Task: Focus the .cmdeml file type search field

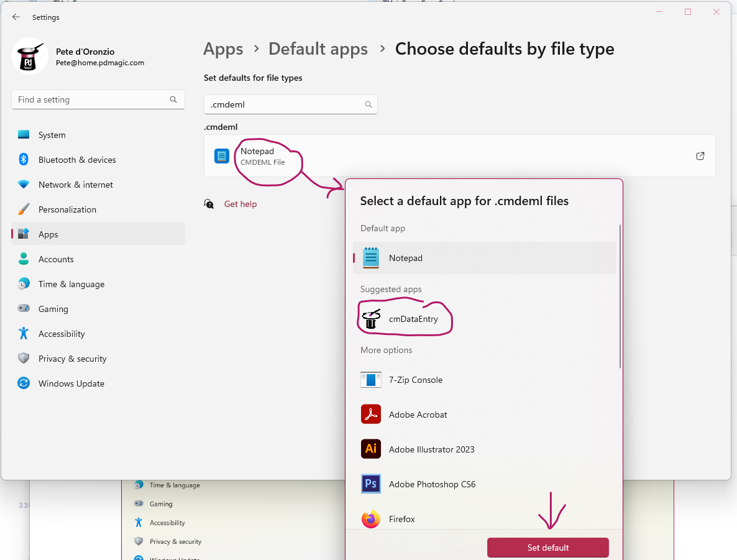Action: tap(290, 104)
